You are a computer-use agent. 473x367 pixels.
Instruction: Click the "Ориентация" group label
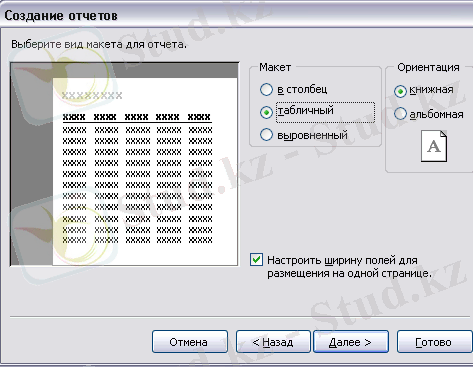pos(428,67)
